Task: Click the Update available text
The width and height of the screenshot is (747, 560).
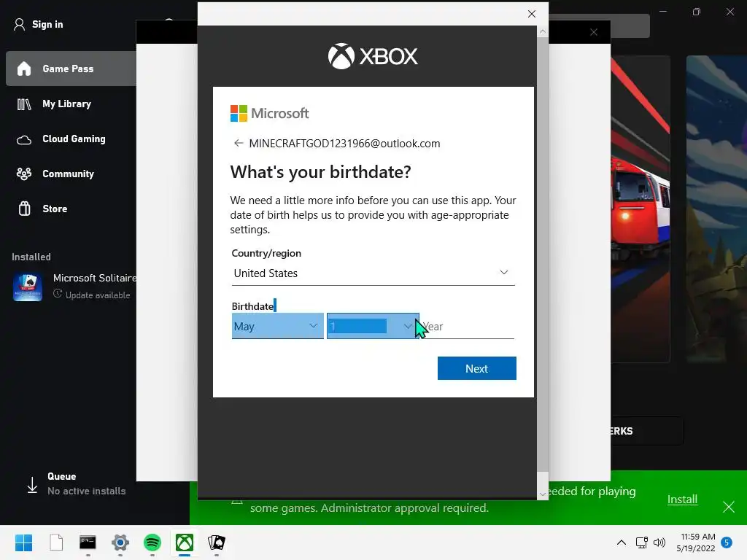Action: (x=98, y=295)
